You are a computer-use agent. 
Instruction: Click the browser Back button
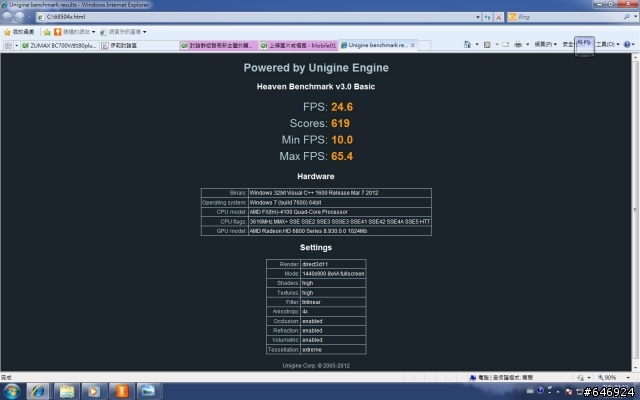point(7,17)
